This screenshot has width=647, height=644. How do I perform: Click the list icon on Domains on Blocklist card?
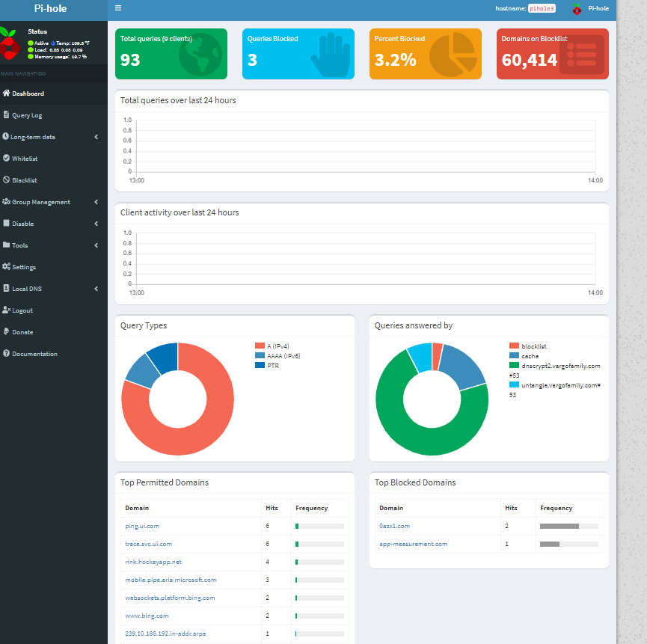582,55
